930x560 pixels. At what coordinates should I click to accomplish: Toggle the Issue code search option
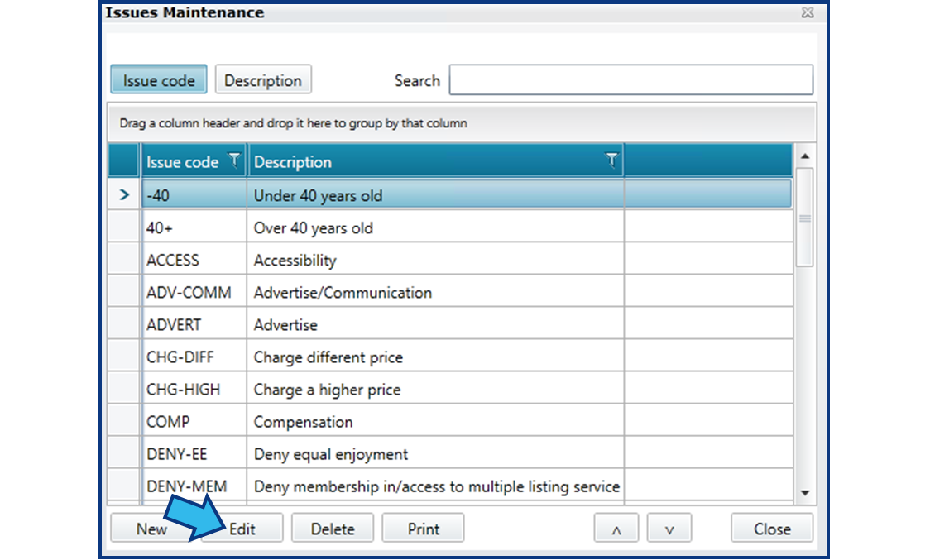(x=159, y=79)
